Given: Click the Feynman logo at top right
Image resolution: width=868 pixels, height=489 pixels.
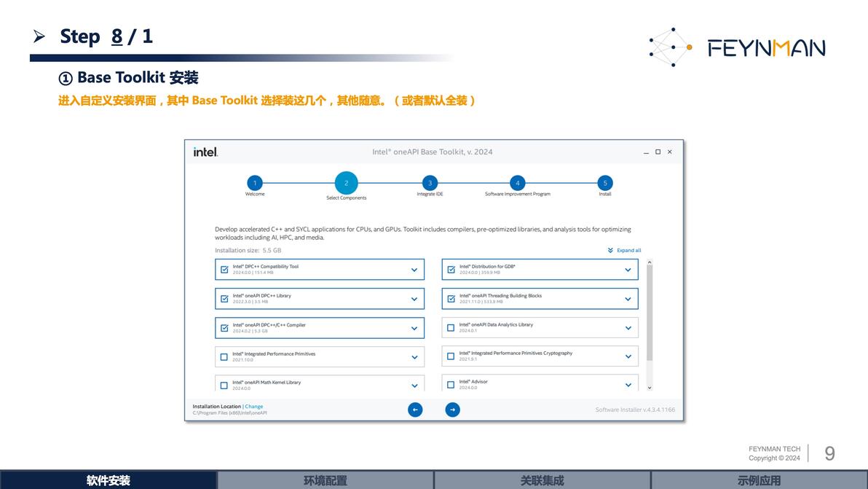Looking at the screenshot, I should click(x=737, y=47).
